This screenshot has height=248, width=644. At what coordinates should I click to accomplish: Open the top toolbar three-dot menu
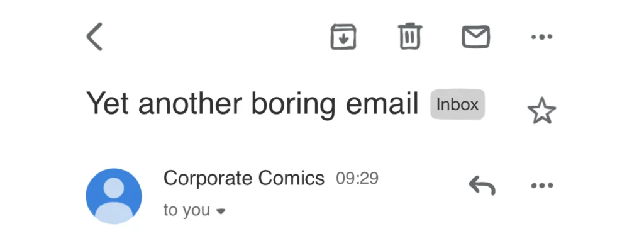point(541,37)
